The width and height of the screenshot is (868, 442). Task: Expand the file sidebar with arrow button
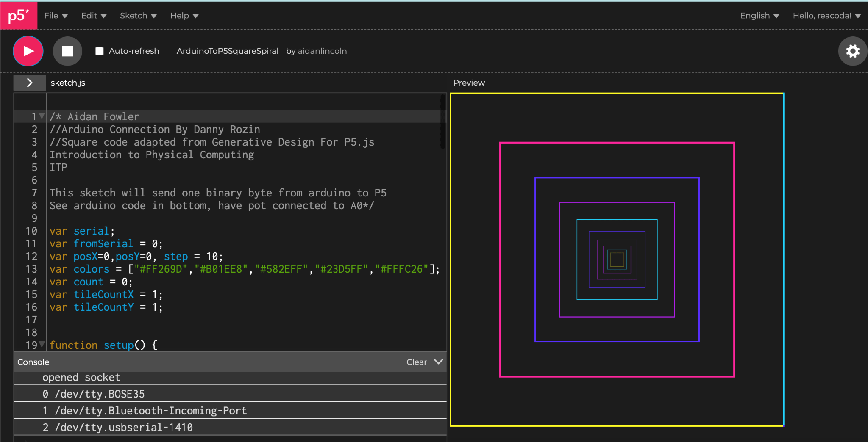click(x=30, y=83)
